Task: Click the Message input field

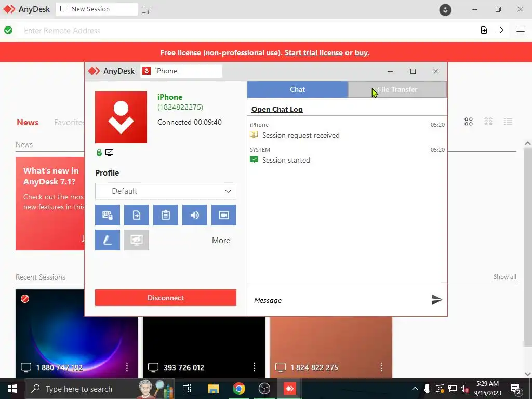Action: pos(339,300)
